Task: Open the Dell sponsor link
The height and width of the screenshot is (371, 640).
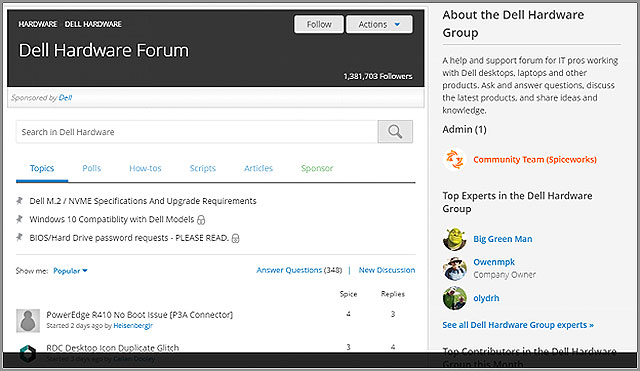Action: pos(65,98)
